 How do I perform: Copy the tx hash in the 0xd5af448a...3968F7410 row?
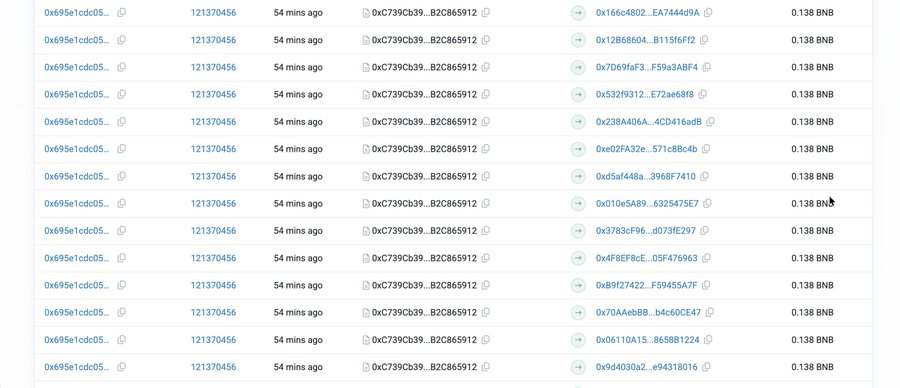[122, 176]
